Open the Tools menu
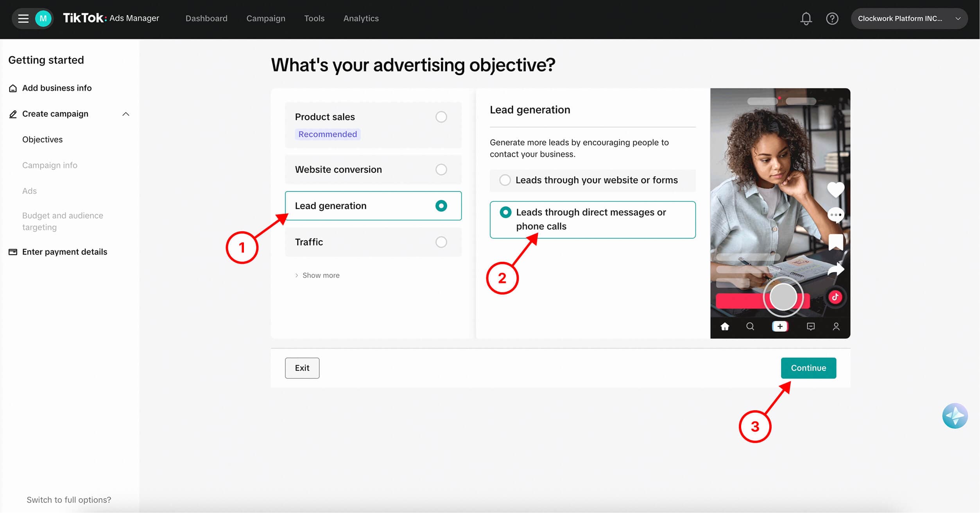Screen dimensions: 980x513 [314, 18]
